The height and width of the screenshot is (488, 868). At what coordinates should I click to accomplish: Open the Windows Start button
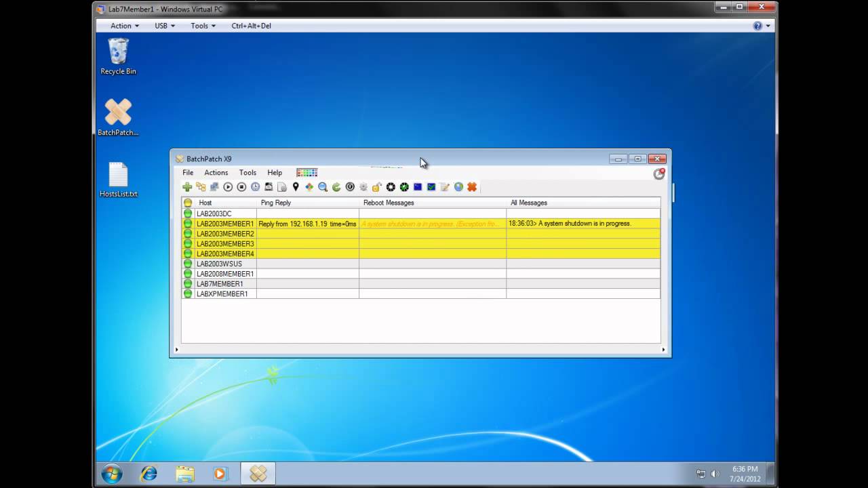[x=112, y=473]
